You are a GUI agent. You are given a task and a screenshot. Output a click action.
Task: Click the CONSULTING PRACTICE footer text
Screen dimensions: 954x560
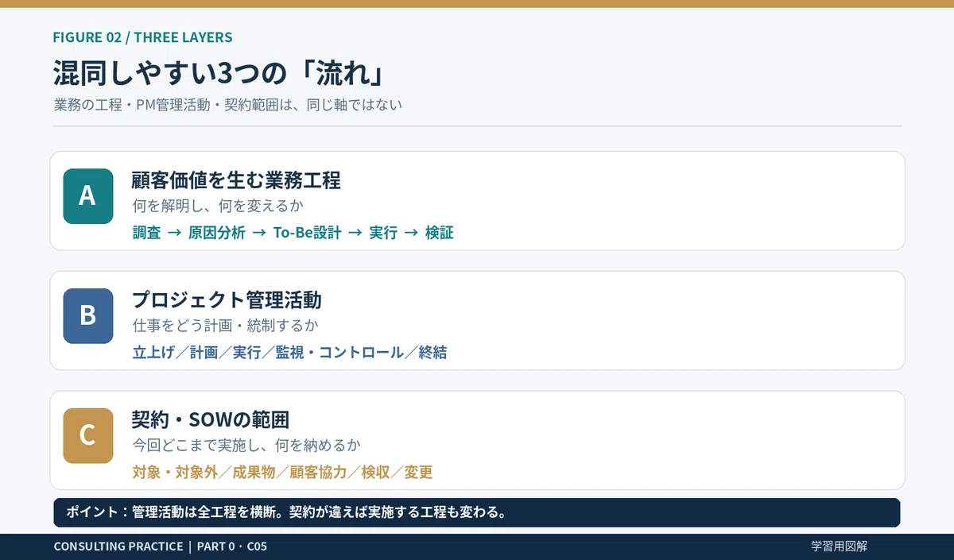click(x=160, y=546)
